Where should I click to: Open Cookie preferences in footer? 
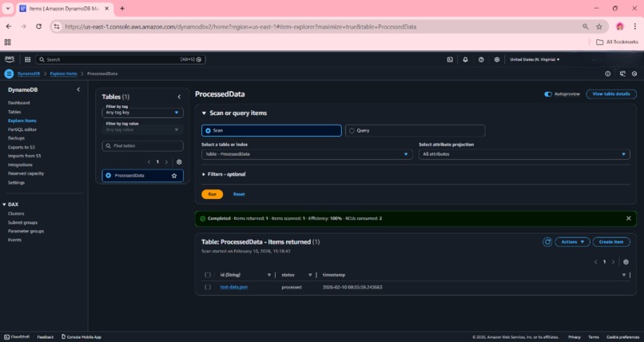623,337
